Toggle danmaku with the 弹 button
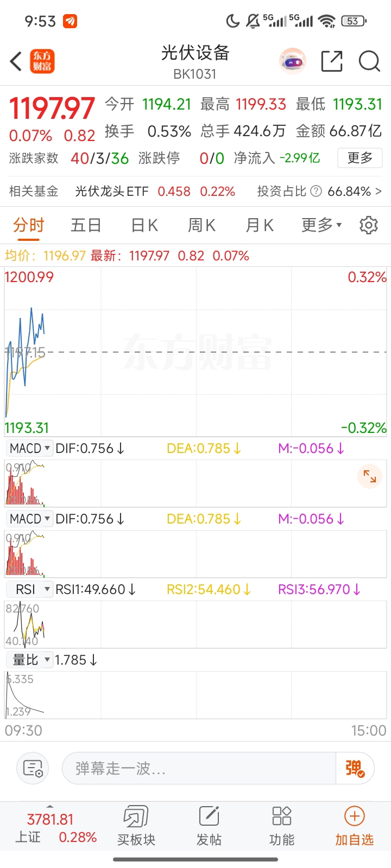This screenshot has width=391, height=868. (x=355, y=768)
